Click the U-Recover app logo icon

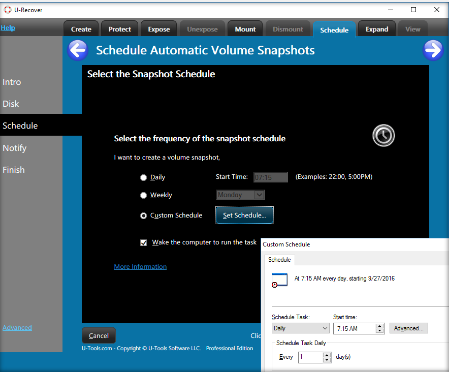pos(7,10)
